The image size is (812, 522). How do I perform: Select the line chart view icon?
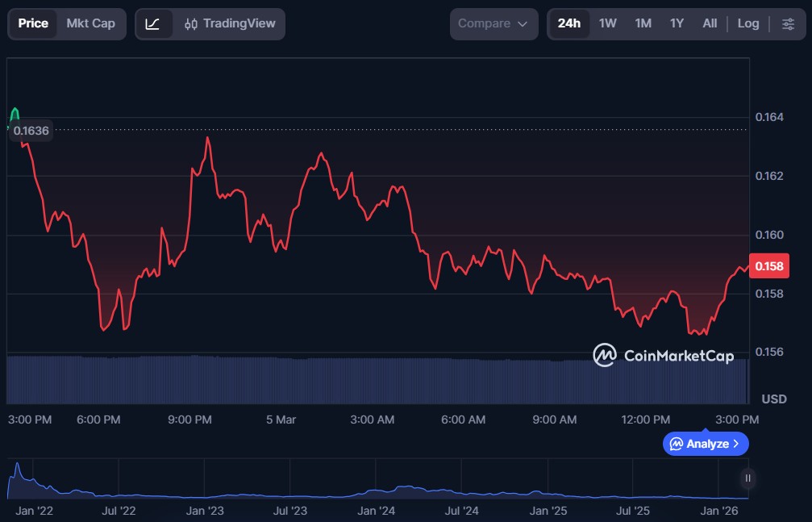click(152, 24)
